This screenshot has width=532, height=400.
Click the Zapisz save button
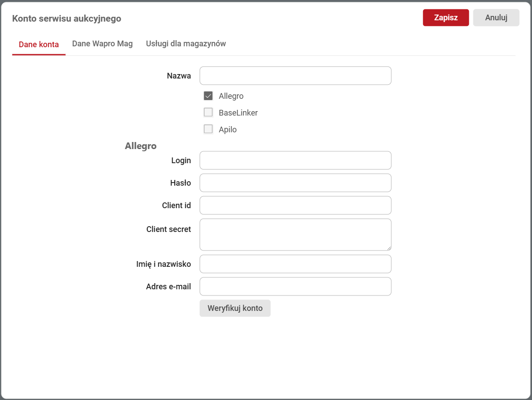click(446, 18)
